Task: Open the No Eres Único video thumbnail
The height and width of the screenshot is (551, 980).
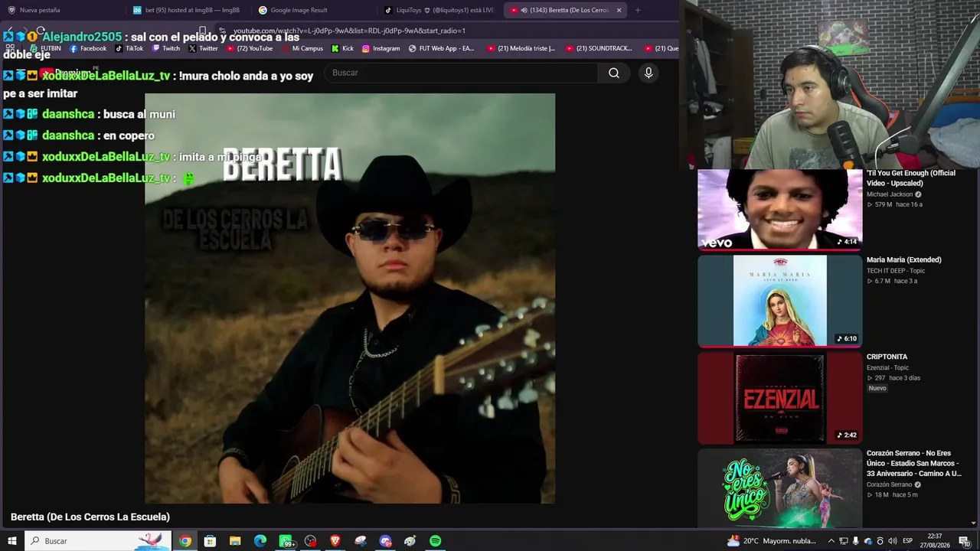Action: point(779,488)
